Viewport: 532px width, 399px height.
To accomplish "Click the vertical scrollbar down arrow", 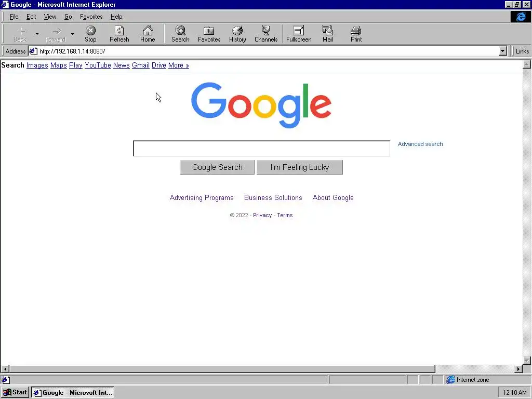I will (527, 361).
